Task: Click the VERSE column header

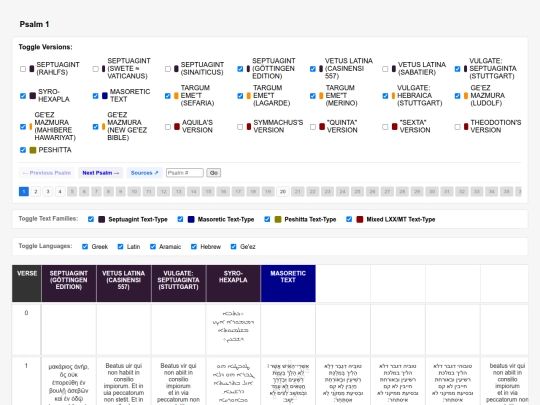Action: pos(27,283)
